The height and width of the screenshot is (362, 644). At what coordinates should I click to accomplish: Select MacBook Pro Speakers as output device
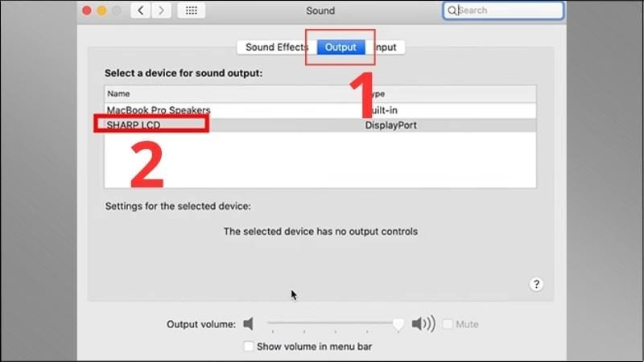(x=320, y=110)
